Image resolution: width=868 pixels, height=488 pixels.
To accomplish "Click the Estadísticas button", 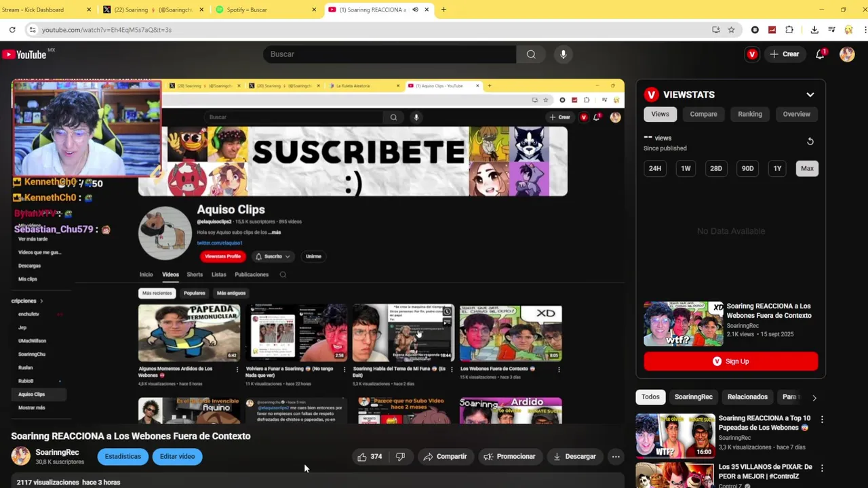I will pyautogui.click(x=123, y=457).
